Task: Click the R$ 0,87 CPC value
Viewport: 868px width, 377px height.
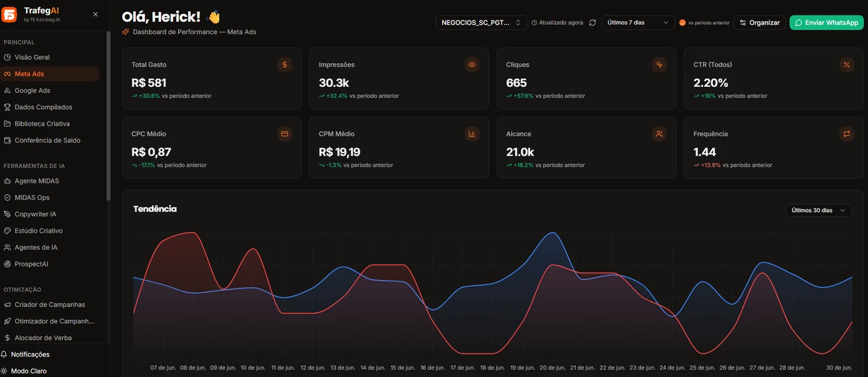Action: pos(151,152)
